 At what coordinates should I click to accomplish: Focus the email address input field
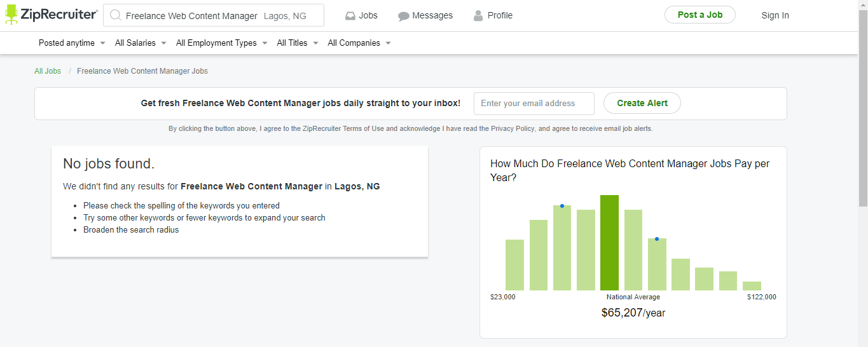[534, 103]
